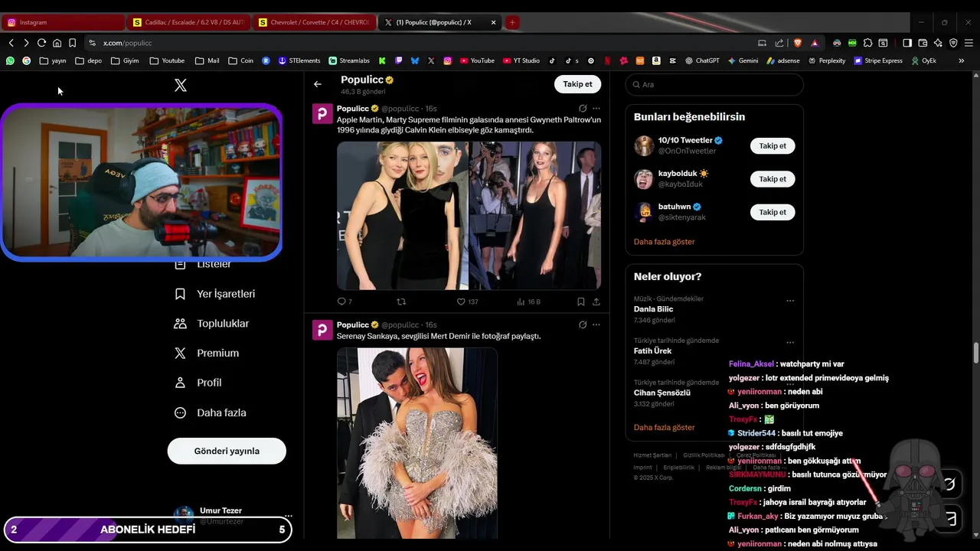Open Serenay Sarıkaya couple photo
Image resolution: width=980 pixels, height=551 pixels.
(x=417, y=443)
